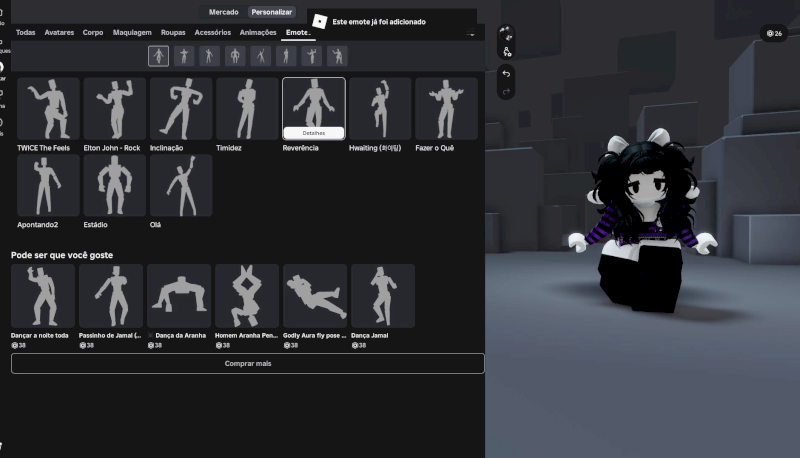Select the fifth equipped emote slot
The width and height of the screenshot is (800, 458).
pos(261,56)
